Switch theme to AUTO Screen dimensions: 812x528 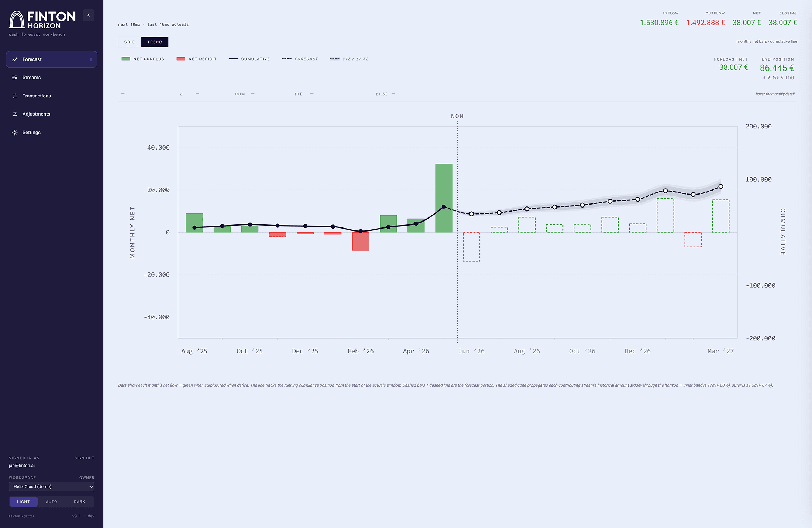coord(51,502)
